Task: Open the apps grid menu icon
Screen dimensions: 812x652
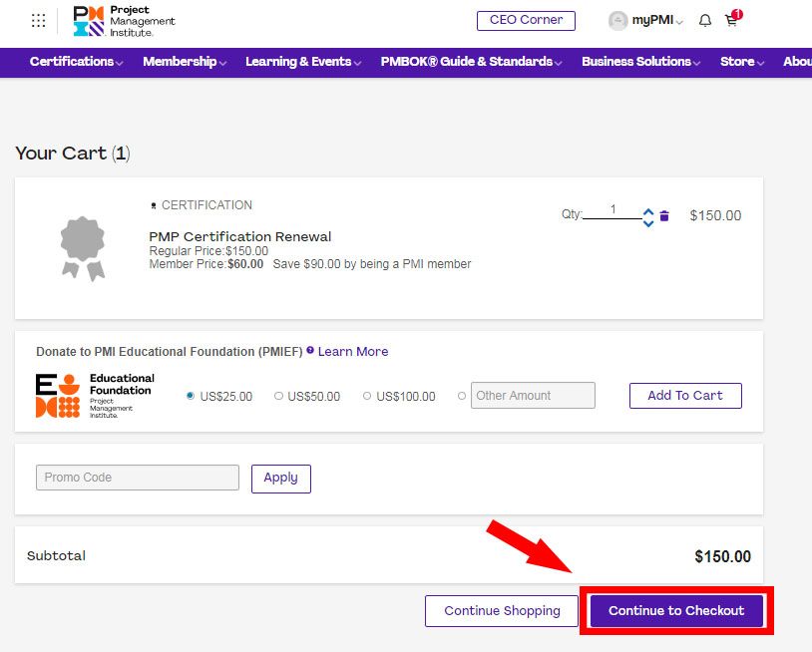Action: (x=38, y=21)
